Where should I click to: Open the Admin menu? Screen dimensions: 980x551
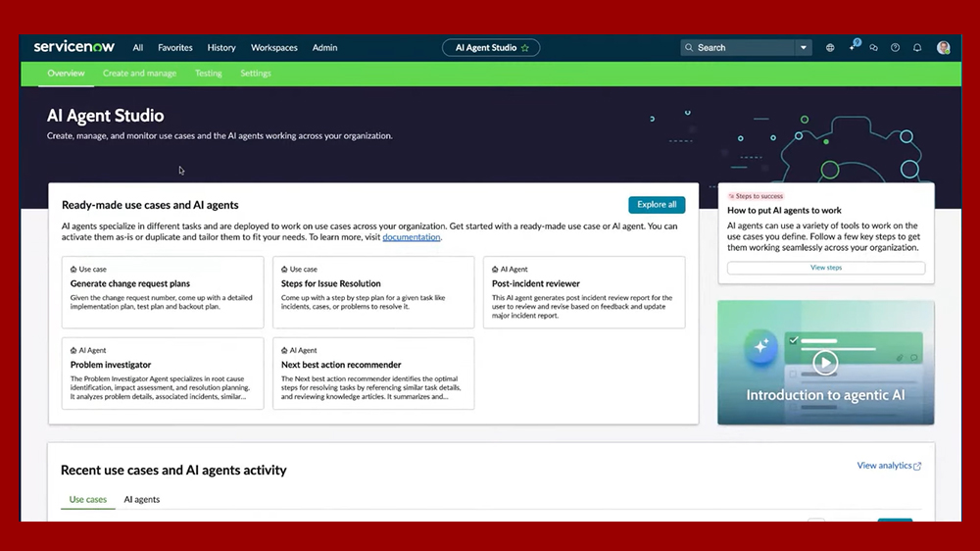pyautogui.click(x=324, y=47)
